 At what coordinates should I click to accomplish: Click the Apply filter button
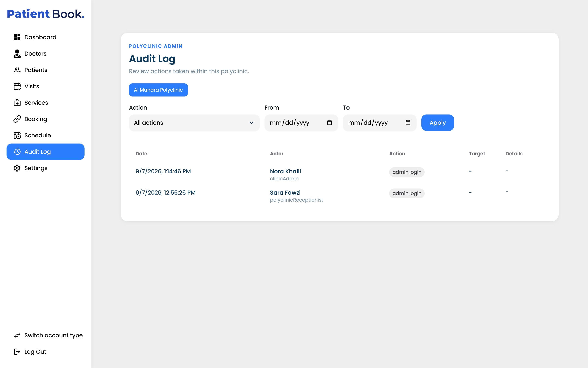click(x=438, y=123)
